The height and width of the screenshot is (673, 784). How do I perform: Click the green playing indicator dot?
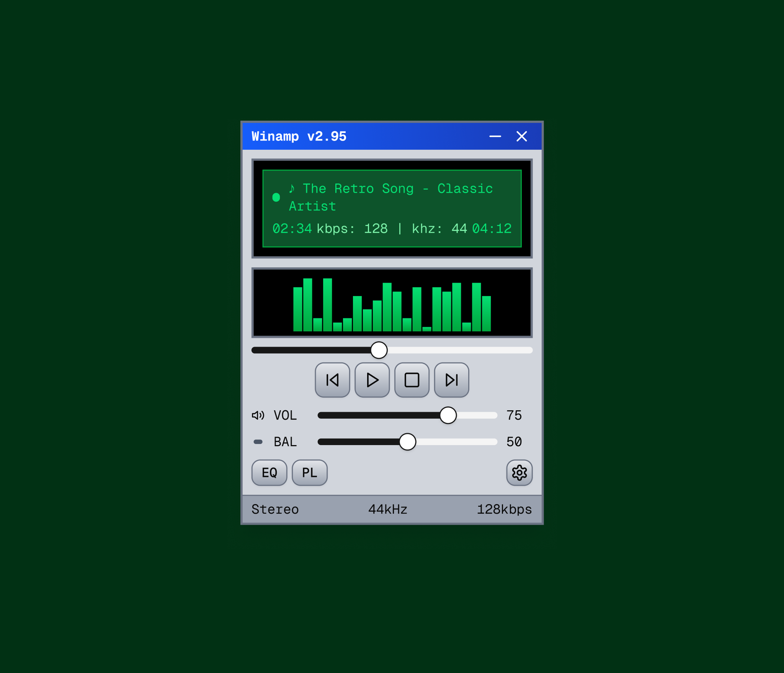276,197
